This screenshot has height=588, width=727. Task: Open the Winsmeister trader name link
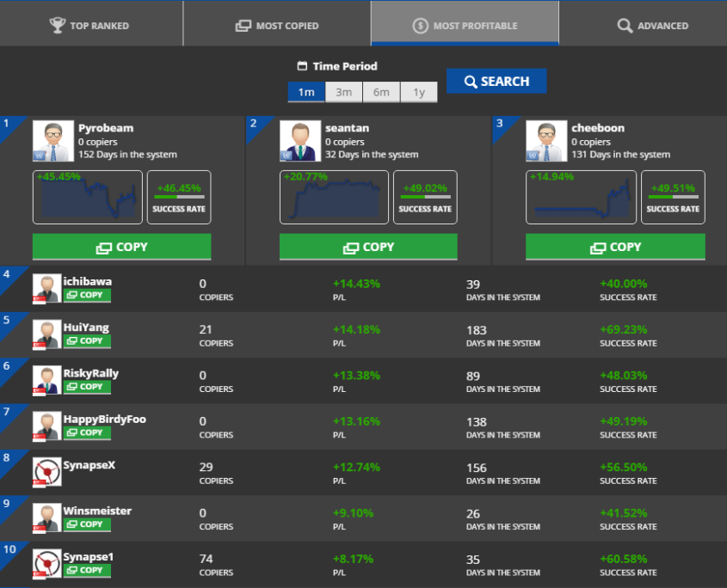click(x=97, y=511)
